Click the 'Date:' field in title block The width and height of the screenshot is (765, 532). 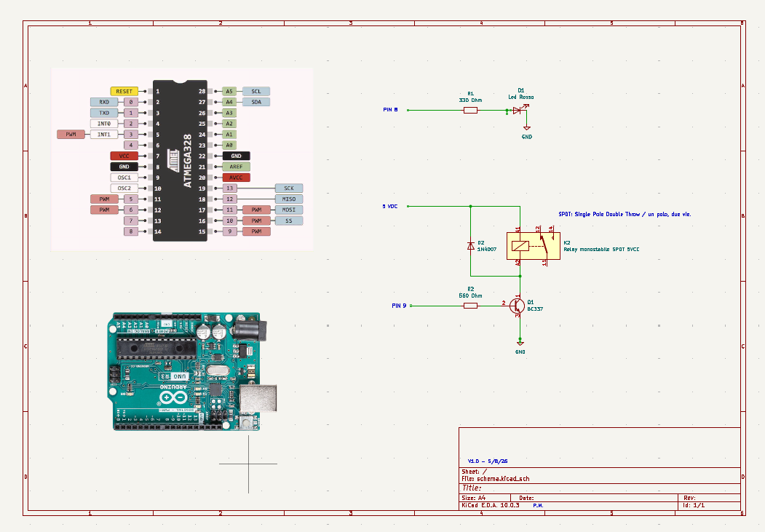point(526,498)
